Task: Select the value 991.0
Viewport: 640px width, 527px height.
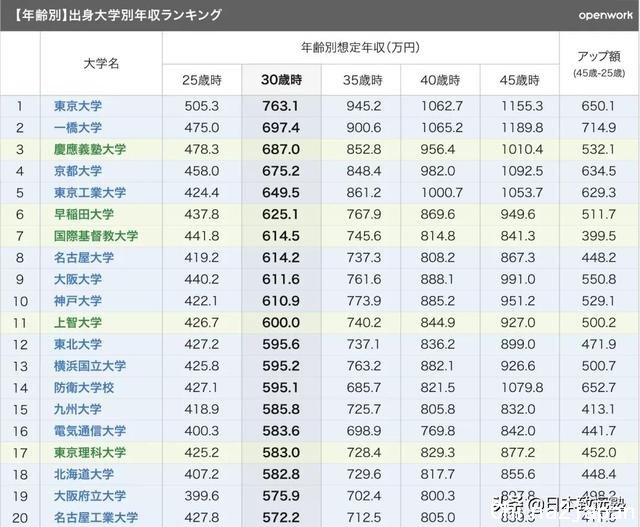Action: tap(518, 279)
